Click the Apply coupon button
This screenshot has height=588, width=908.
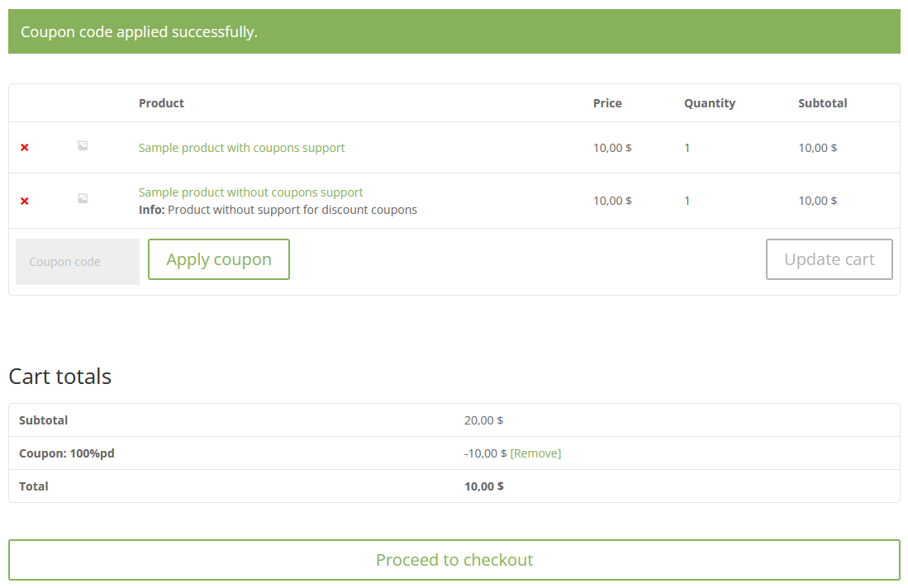click(219, 259)
